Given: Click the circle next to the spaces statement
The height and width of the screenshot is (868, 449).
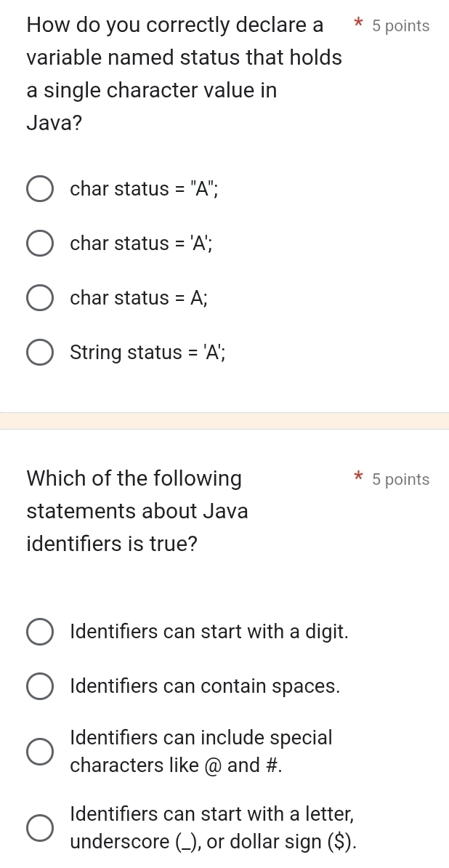Looking at the screenshot, I should point(40,686).
